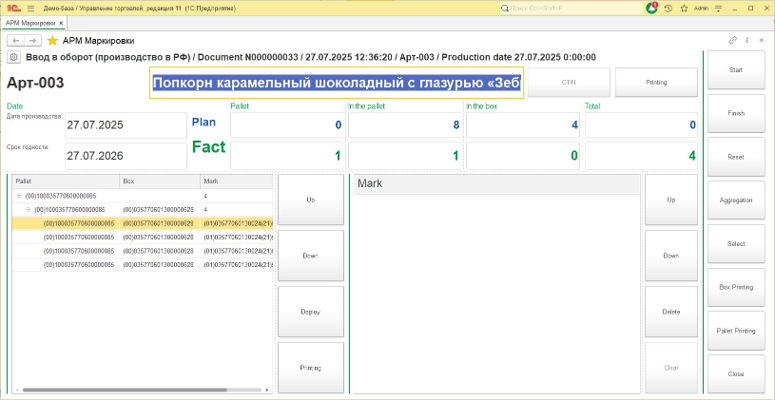Click the Up button above Delete
775x400 pixels.
click(x=671, y=200)
